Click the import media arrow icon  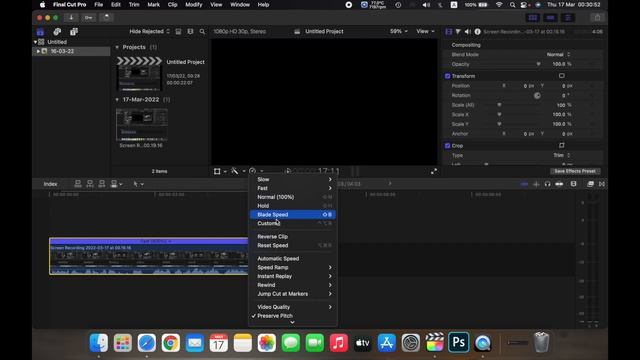coord(71,18)
